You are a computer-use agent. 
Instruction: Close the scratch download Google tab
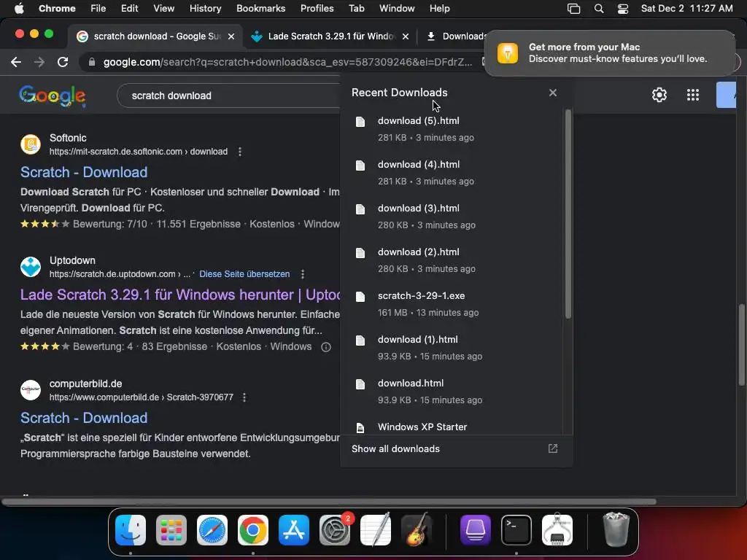(x=231, y=36)
